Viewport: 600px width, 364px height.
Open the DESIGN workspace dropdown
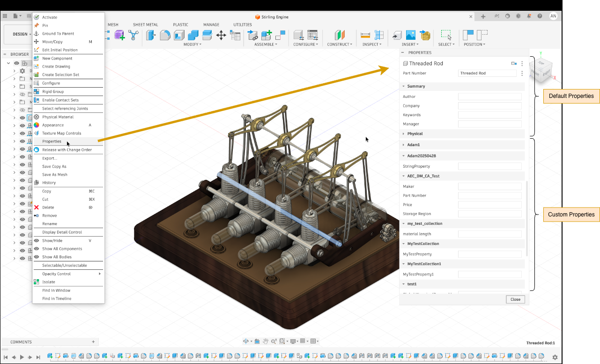[x=22, y=34]
